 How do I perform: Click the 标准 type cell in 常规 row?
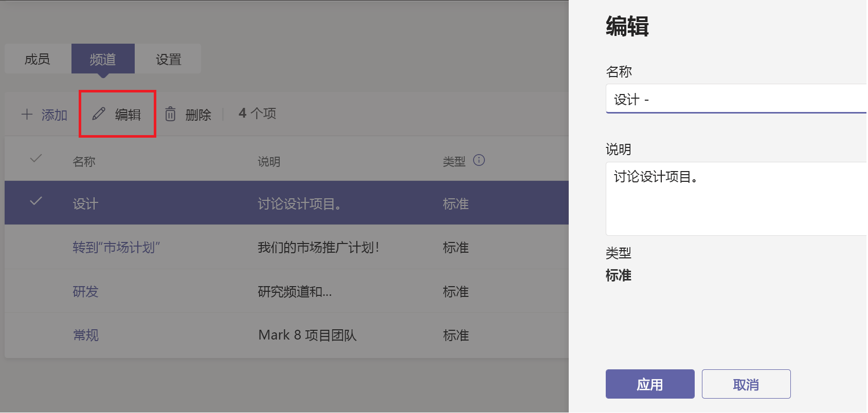pos(456,335)
